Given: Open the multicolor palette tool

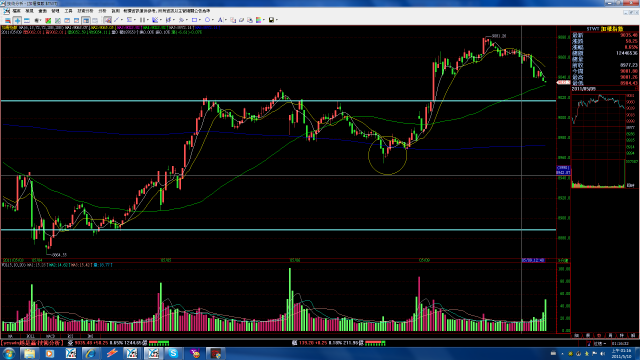Looking at the screenshot, I should [258, 20].
